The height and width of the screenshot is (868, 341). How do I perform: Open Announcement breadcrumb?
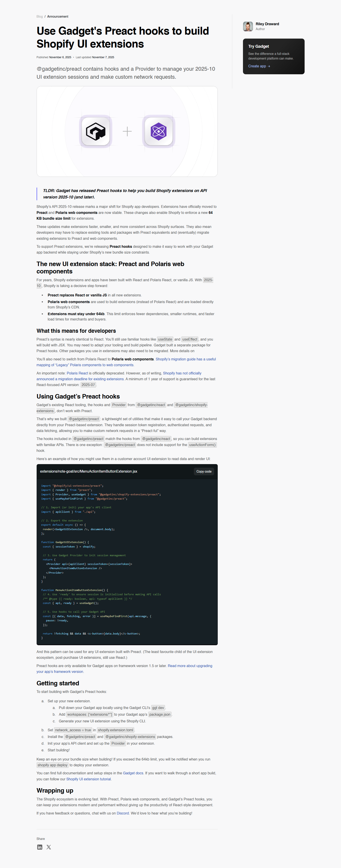[x=58, y=17]
